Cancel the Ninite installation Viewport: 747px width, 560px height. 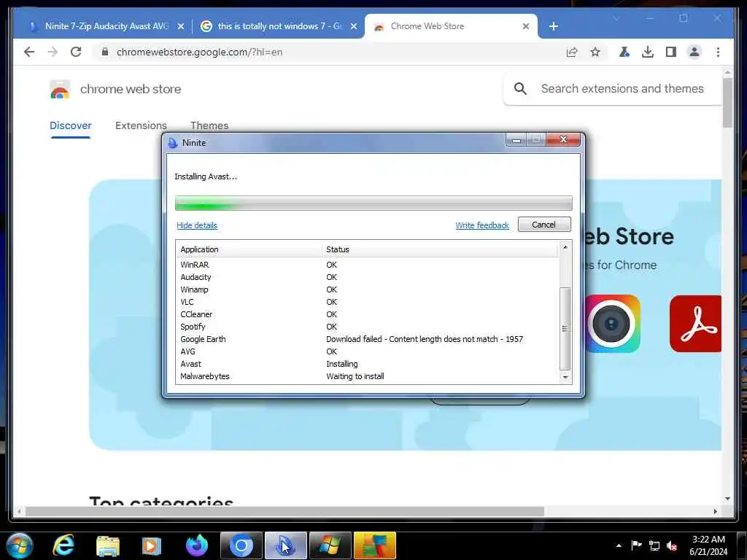coord(544,225)
